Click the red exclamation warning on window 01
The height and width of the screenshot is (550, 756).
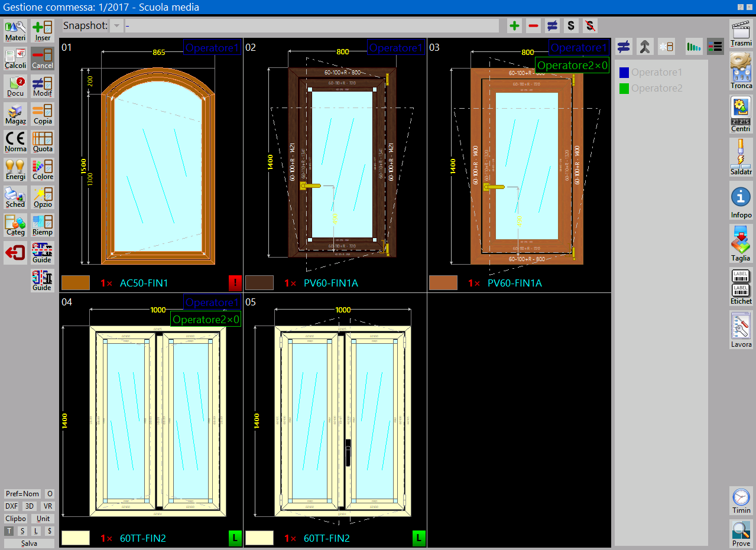235,283
